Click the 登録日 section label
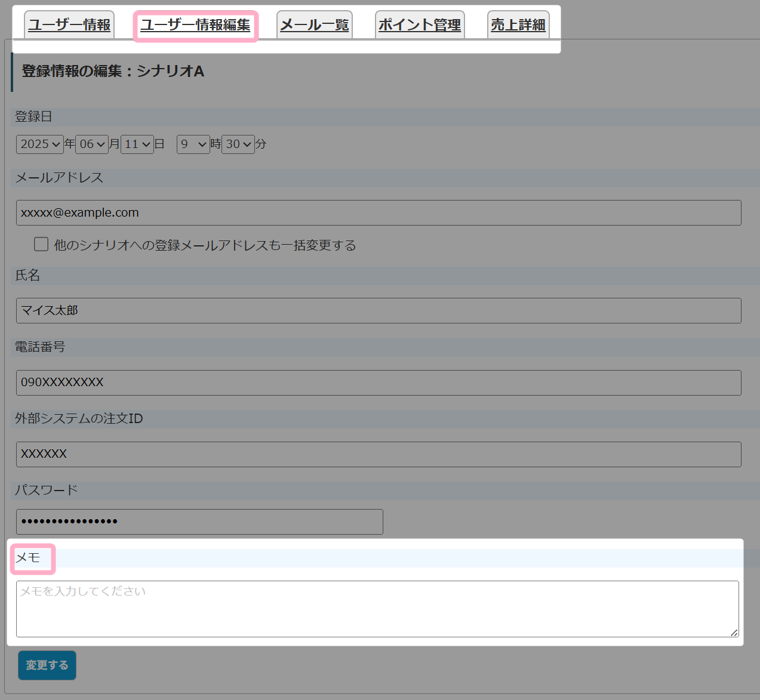The height and width of the screenshot is (700, 760). [x=33, y=116]
